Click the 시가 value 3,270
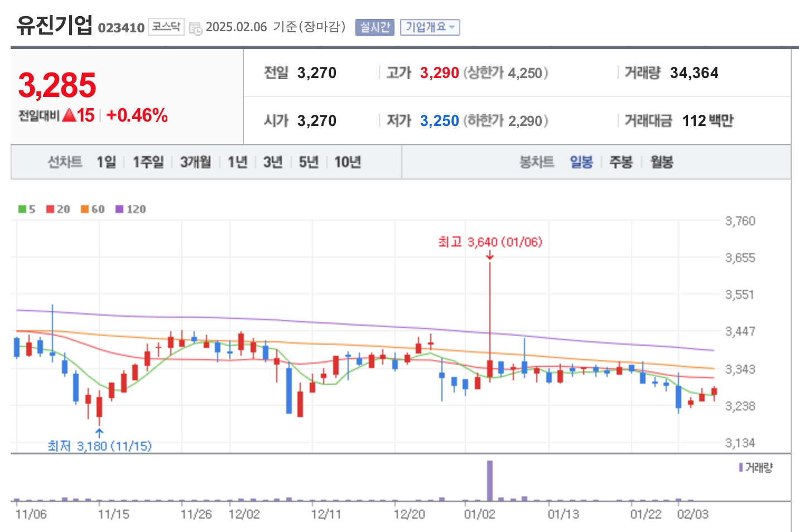Screen dimensions: 799x532 [x=317, y=121]
